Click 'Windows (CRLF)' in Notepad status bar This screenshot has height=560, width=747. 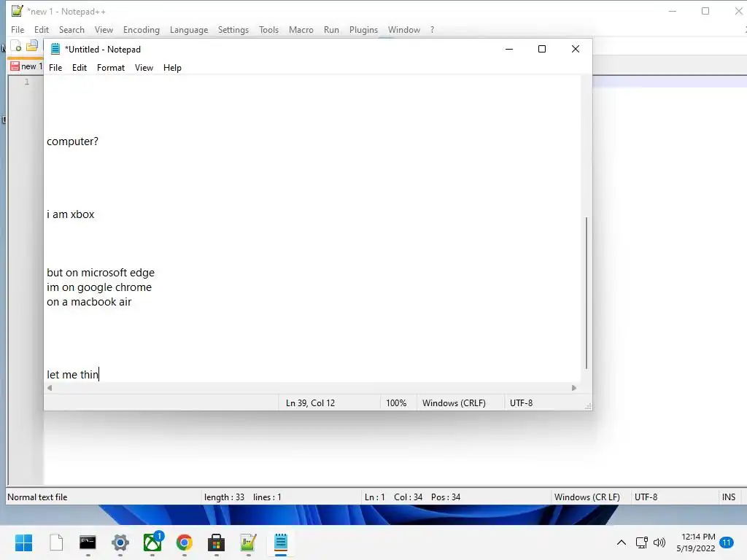(454, 402)
